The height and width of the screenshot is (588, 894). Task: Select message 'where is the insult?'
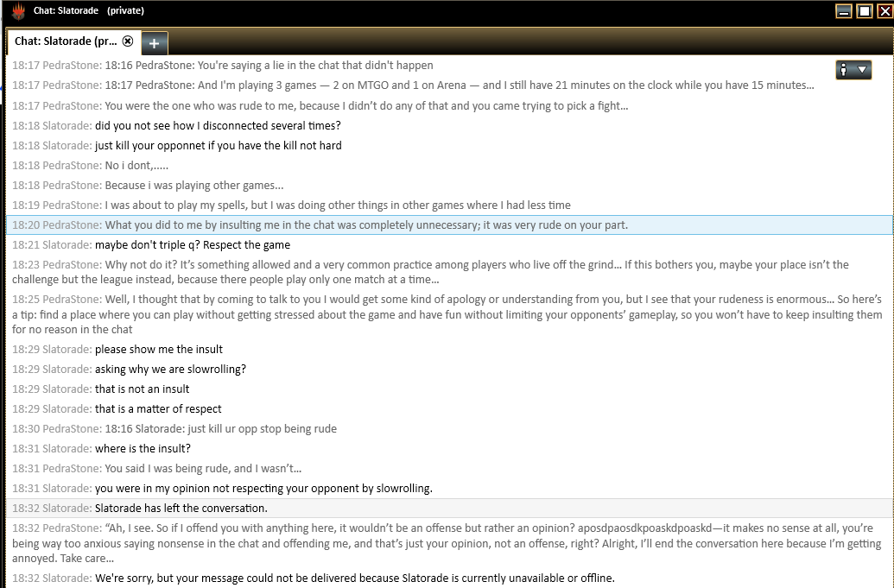tap(449, 449)
